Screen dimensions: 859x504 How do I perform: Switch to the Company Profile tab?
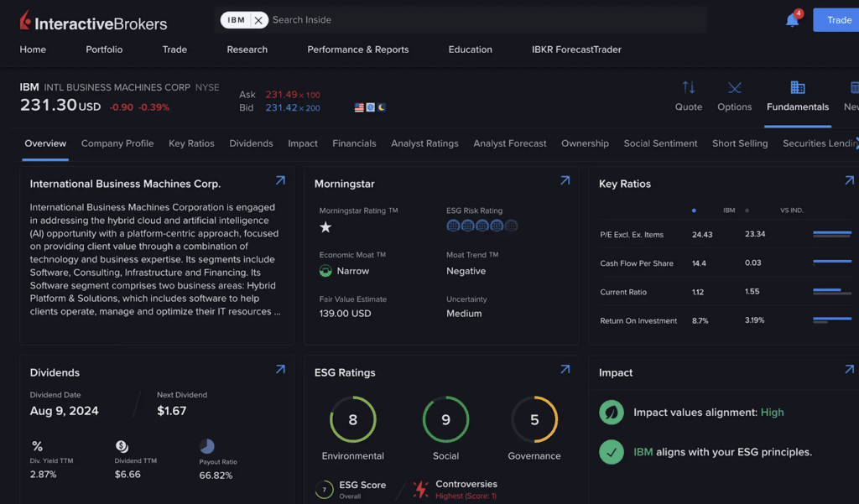(x=117, y=143)
